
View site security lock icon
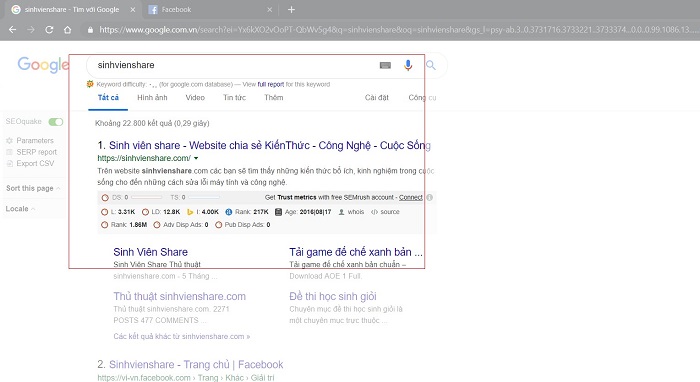coord(90,30)
